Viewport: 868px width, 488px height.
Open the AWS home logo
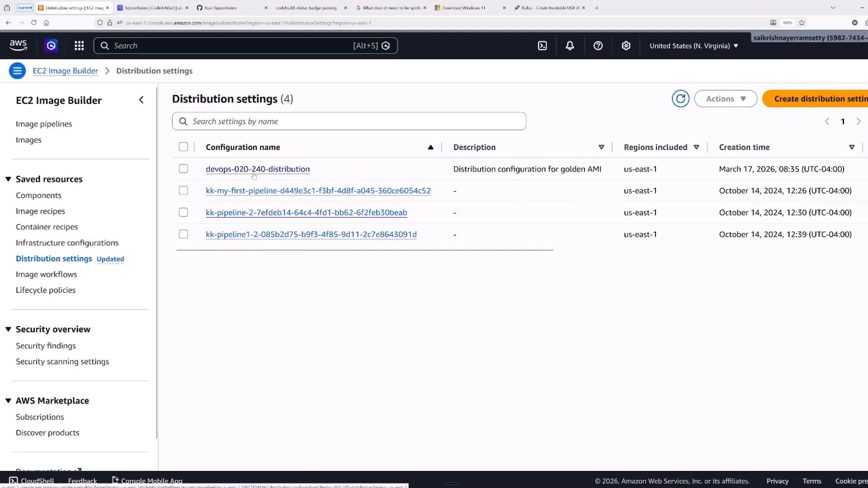point(18,46)
